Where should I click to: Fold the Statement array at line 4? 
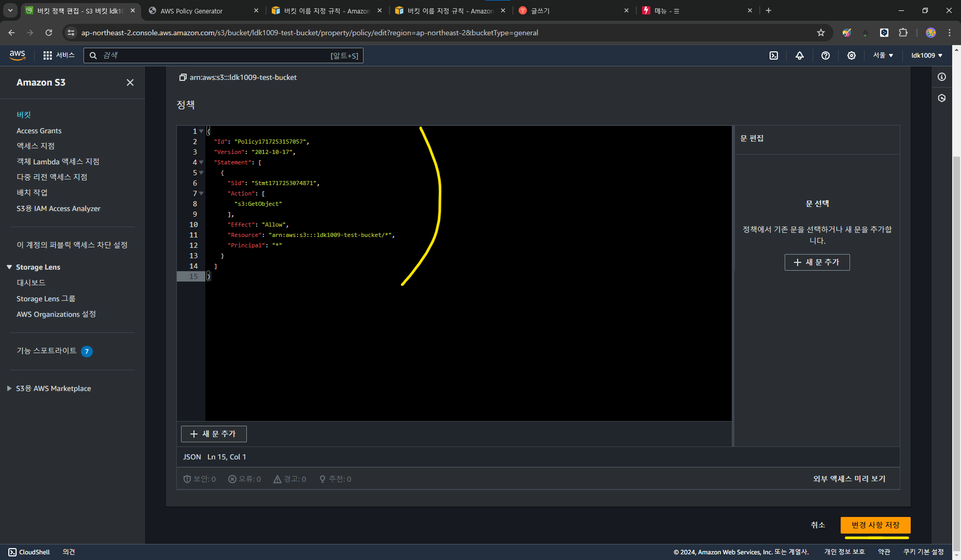(x=201, y=162)
